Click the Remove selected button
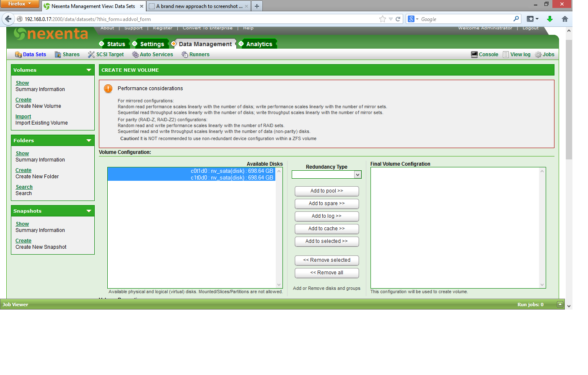The width and height of the screenshot is (588, 375). tap(326, 260)
